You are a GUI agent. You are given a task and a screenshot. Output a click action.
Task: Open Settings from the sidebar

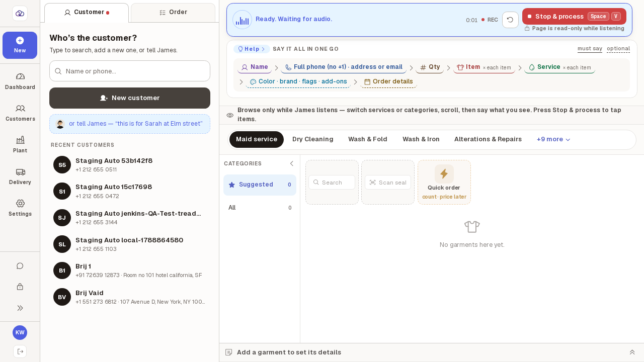pos(20,208)
